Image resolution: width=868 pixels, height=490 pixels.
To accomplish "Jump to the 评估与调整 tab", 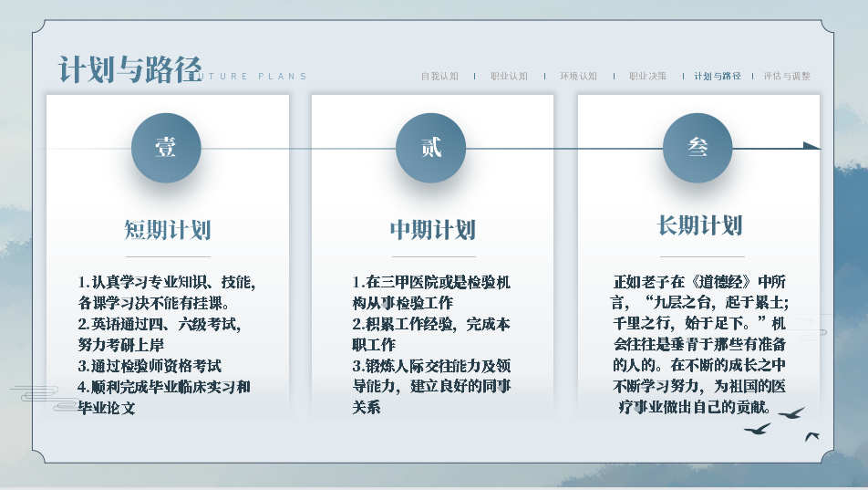I will (x=787, y=77).
